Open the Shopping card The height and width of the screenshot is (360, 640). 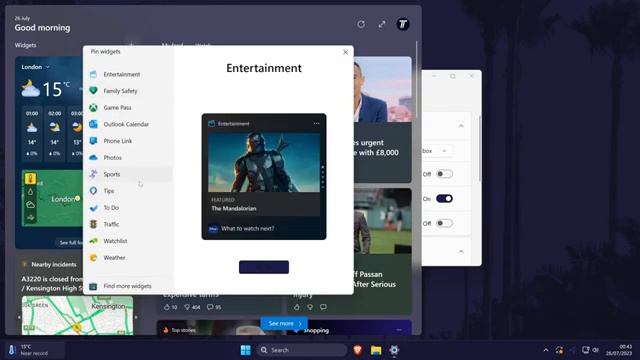(350, 328)
